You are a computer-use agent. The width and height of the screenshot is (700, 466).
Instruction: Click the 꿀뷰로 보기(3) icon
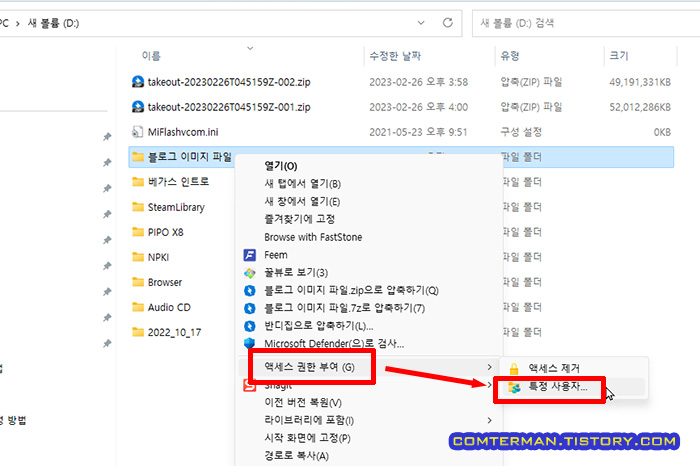tap(250, 273)
